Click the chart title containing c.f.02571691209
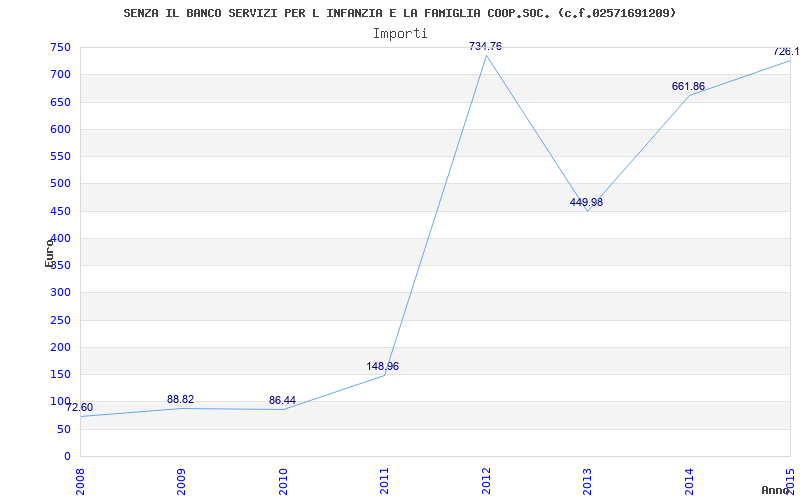This screenshot has width=800, height=500. tap(399, 13)
